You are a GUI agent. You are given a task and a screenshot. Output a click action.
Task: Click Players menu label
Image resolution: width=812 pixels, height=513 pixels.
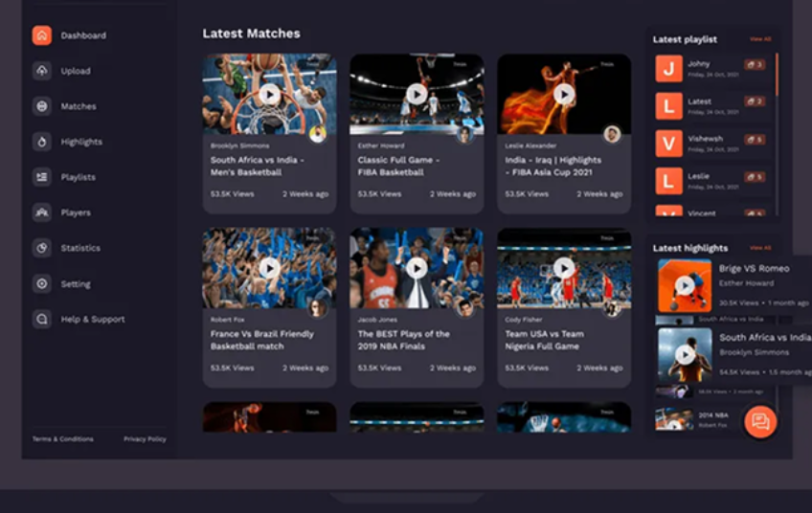point(76,212)
